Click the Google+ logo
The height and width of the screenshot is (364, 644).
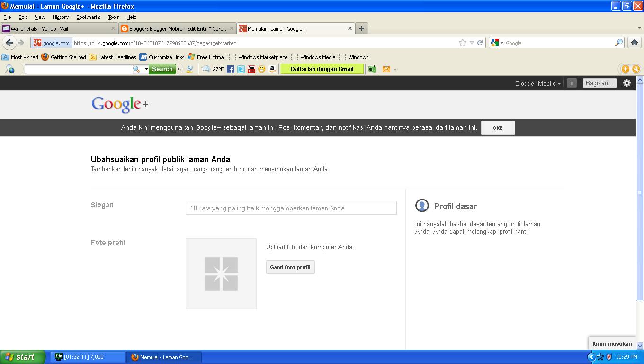120,105
